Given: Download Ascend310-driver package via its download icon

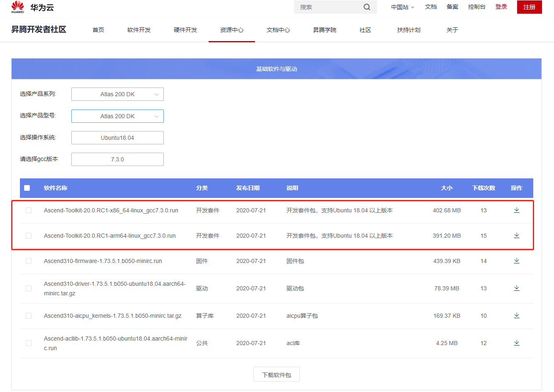Looking at the screenshot, I should (517, 288).
